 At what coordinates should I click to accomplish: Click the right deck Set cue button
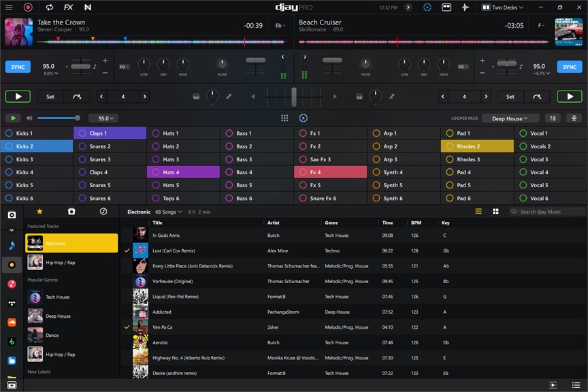[510, 97]
